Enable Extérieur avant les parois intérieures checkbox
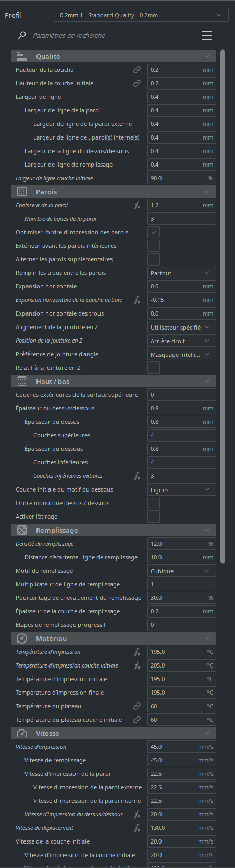 154,246
